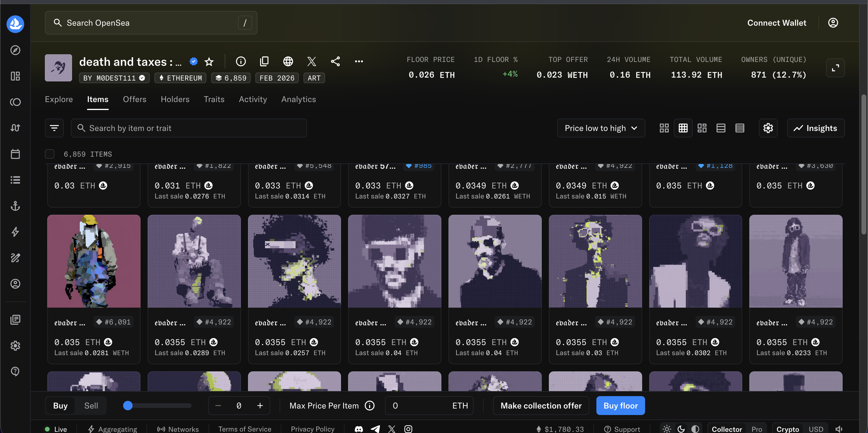Decrease item quantity with minus stepper

coord(218,405)
